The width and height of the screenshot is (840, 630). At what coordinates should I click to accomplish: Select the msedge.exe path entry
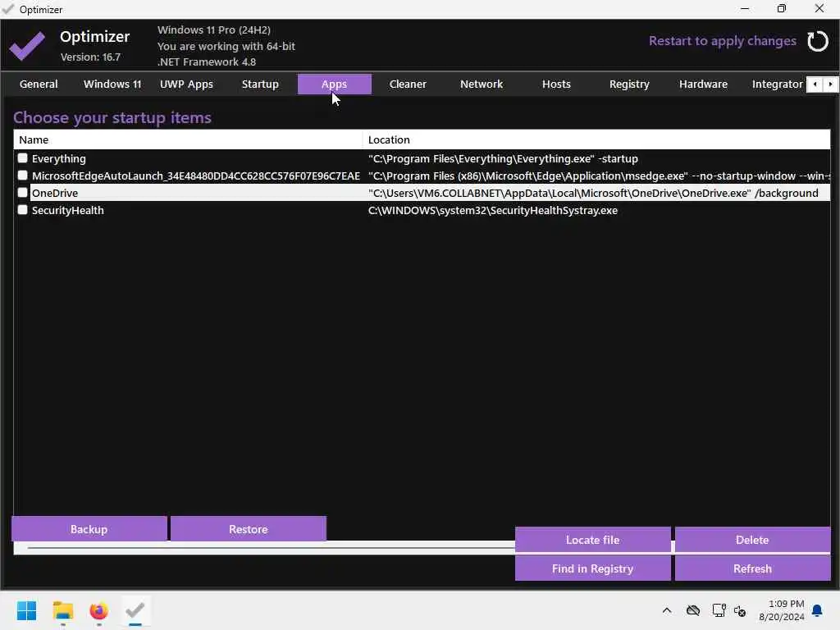pos(599,176)
